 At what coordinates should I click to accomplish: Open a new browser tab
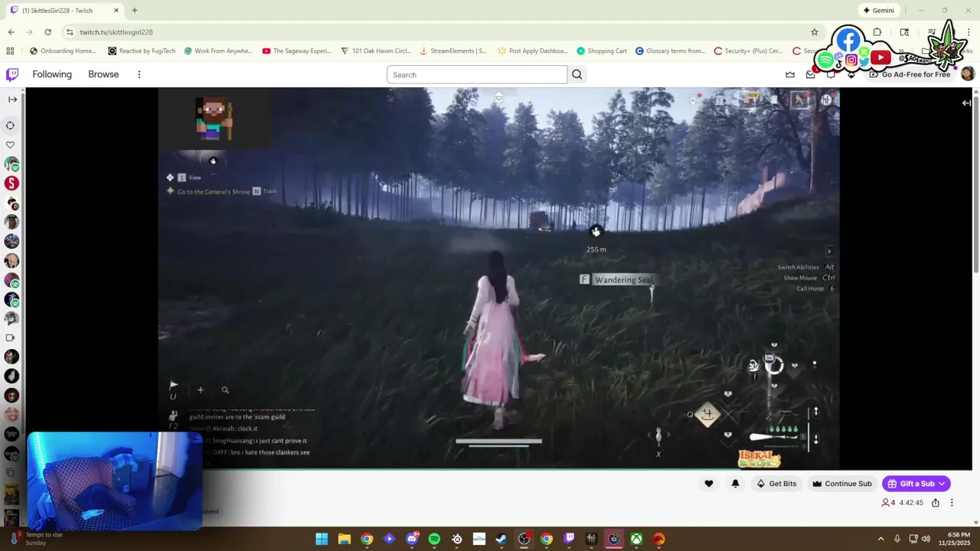point(135,11)
